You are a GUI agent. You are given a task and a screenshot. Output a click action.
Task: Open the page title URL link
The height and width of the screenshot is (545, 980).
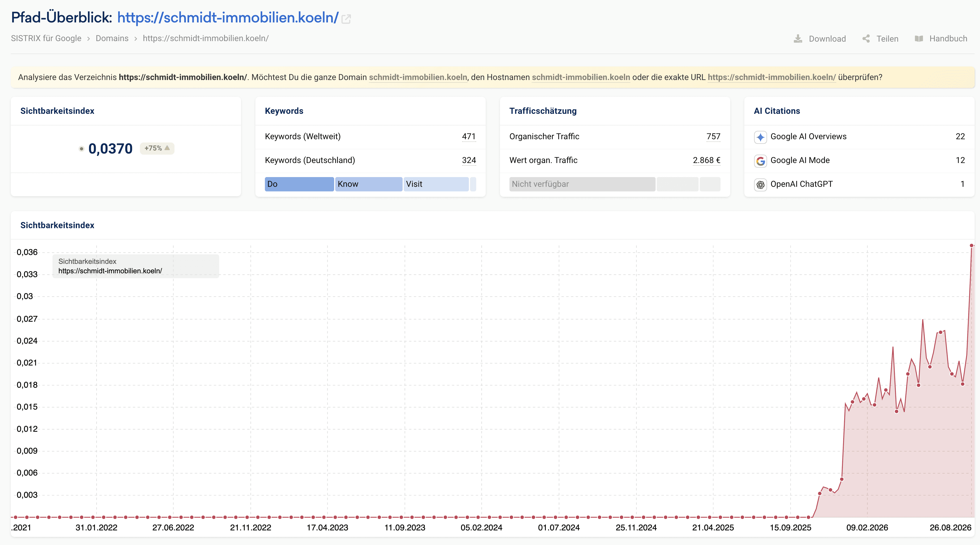tap(228, 18)
